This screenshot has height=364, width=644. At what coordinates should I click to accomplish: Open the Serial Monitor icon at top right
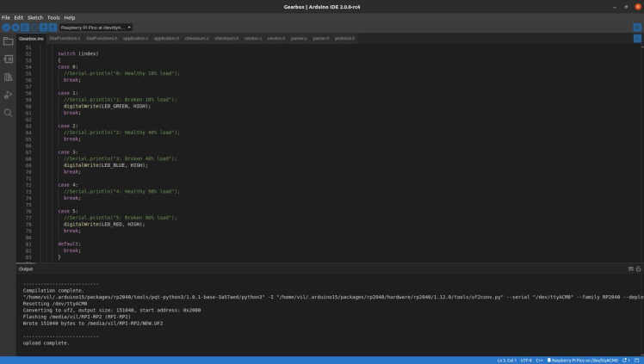(637, 28)
